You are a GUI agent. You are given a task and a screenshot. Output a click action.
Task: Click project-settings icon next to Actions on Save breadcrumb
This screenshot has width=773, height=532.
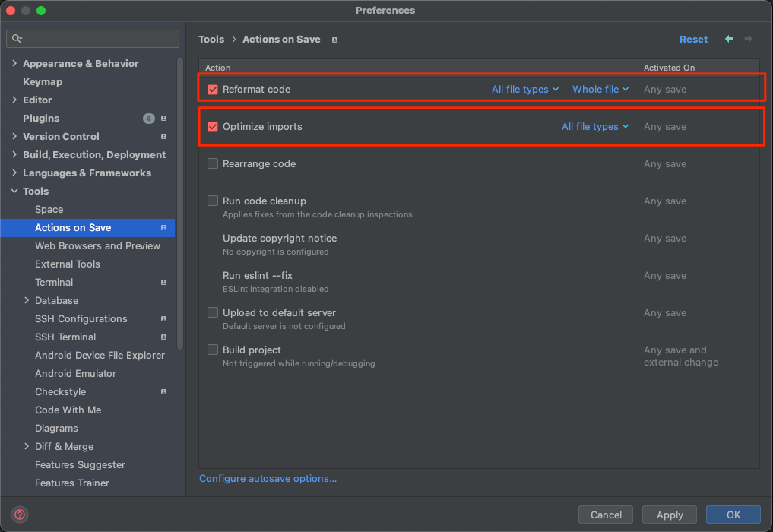click(334, 40)
